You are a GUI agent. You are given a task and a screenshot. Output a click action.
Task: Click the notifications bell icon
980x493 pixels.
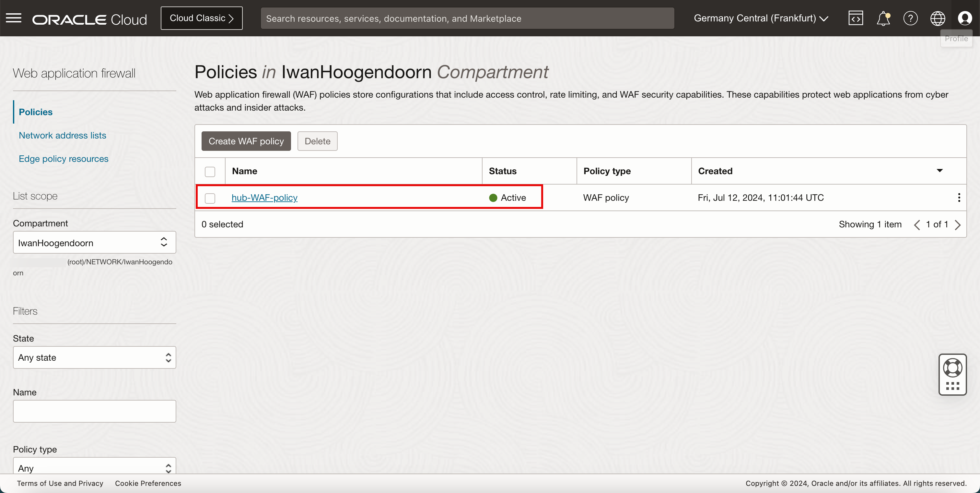pyautogui.click(x=883, y=18)
